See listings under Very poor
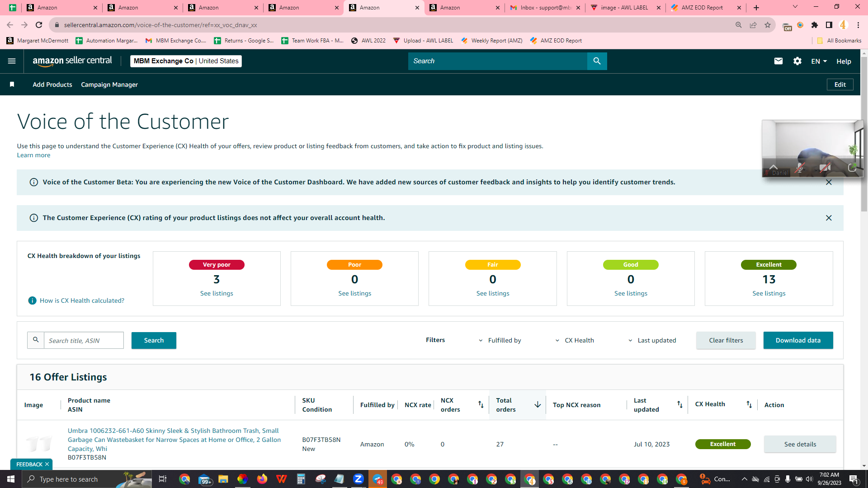Screen dimensions: 868x488 click(x=217, y=293)
